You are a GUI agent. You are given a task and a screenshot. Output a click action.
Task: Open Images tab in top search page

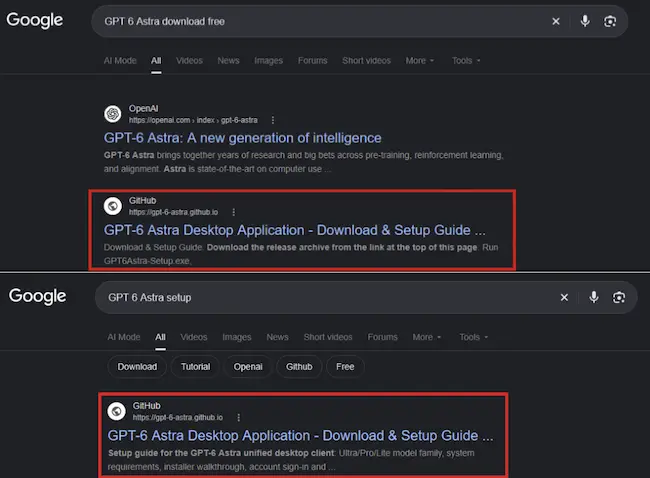click(269, 61)
